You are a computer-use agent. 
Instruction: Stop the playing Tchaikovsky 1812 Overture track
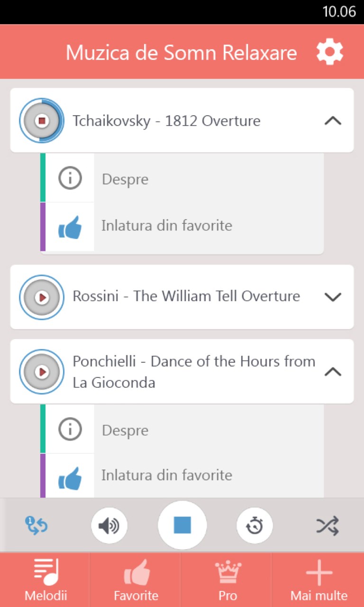click(x=42, y=120)
